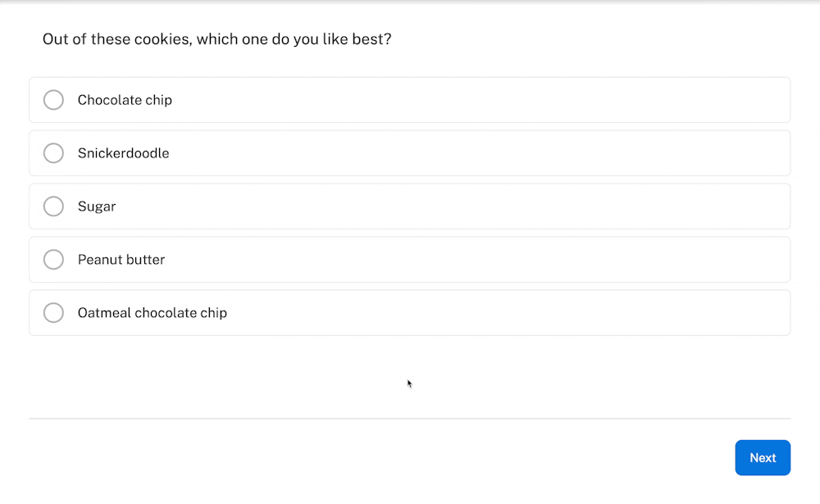Click the gray bar at the page top
This screenshot has width=820, height=504.
410,2
